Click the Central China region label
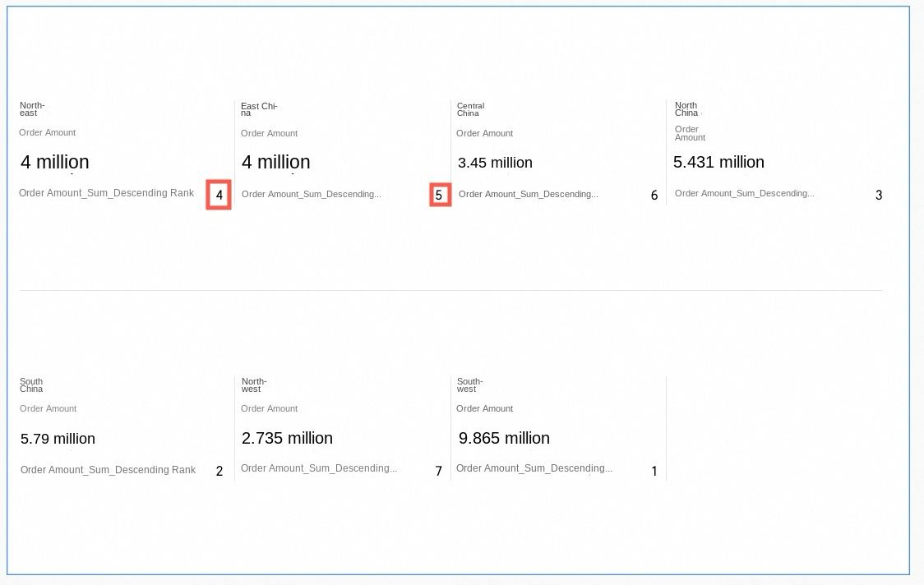The height and width of the screenshot is (585, 924). (470, 109)
